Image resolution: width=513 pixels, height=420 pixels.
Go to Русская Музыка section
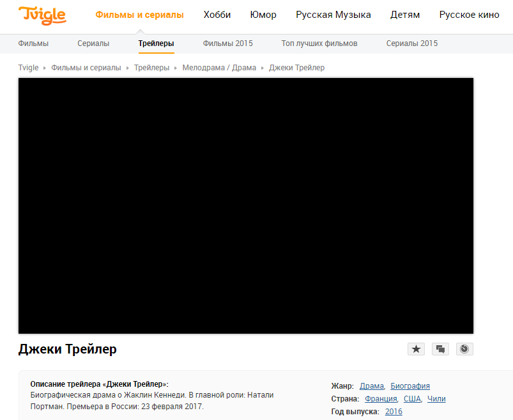point(332,15)
